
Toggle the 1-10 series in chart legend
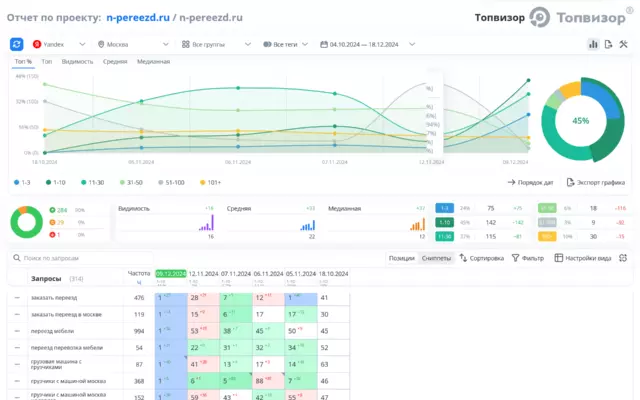(x=56, y=182)
